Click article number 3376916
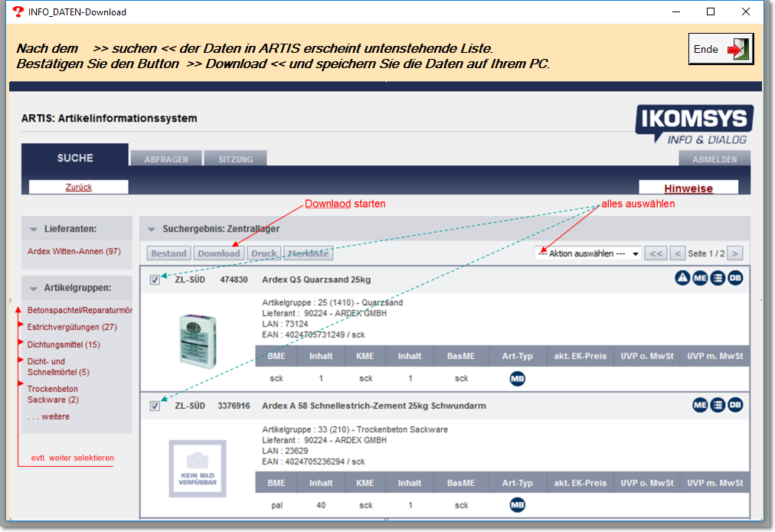The image size is (775, 532). [234, 406]
